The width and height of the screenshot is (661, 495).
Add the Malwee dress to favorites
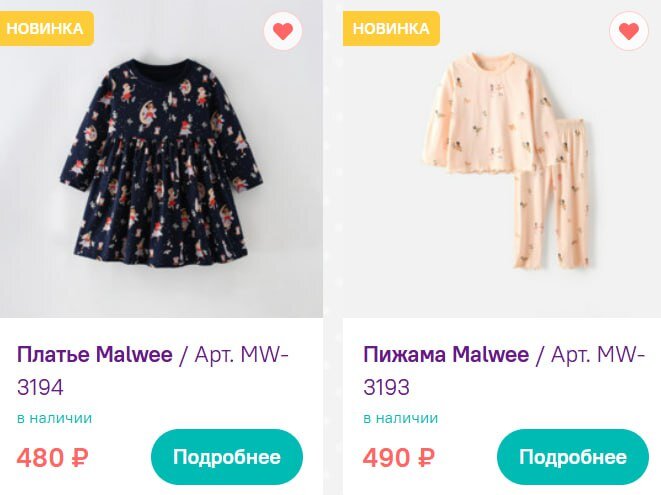click(283, 31)
